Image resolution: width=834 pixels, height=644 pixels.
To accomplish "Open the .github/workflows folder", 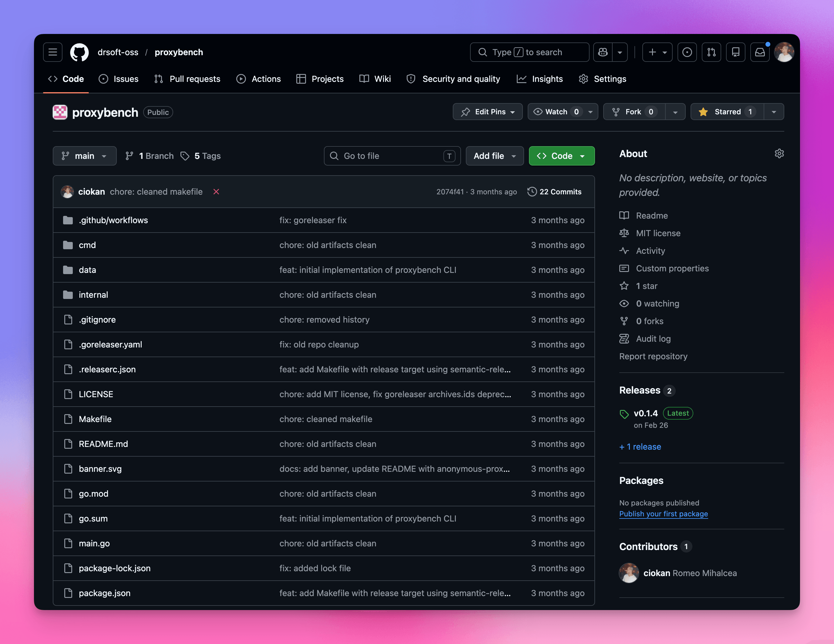I will point(113,220).
